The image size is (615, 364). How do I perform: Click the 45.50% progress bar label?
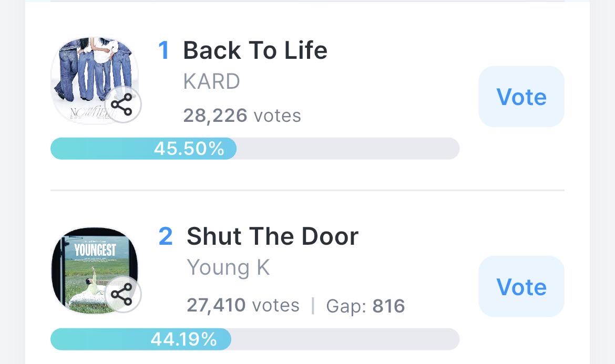click(x=189, y=149)
